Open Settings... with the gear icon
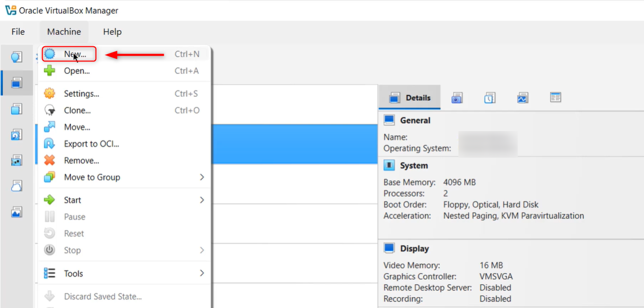This screenshot has height=308, width=644. [124, 94]
